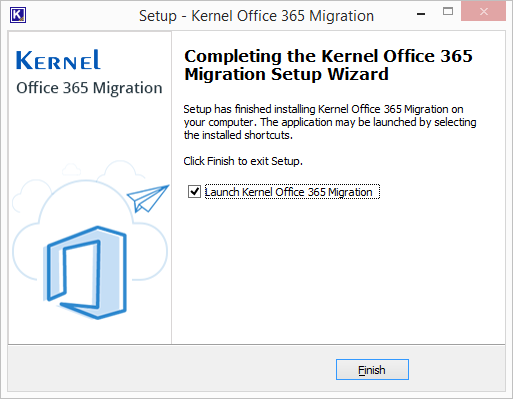Click the paper airplane icon
This screenshot has width=513, height=399.
(x=148, y=198)
